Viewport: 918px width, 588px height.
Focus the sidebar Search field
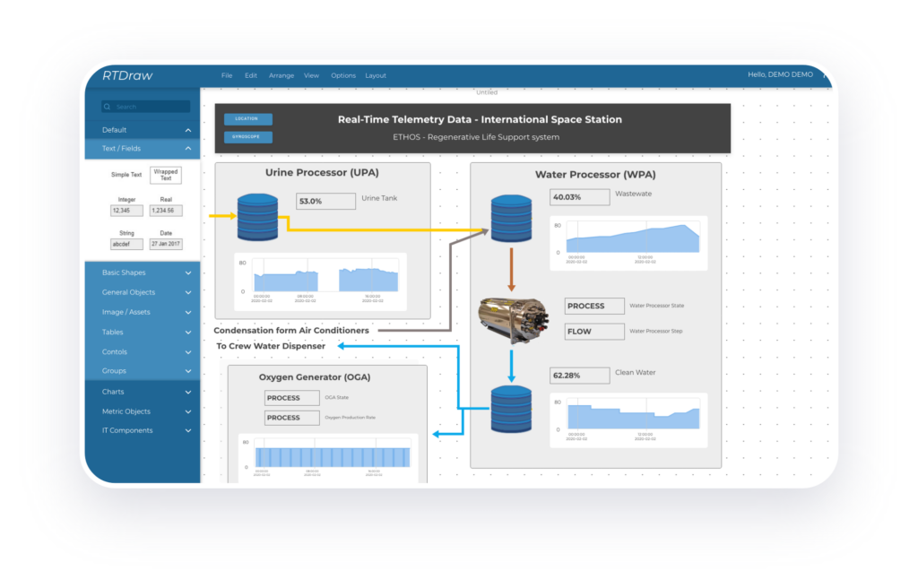point(146,107)
